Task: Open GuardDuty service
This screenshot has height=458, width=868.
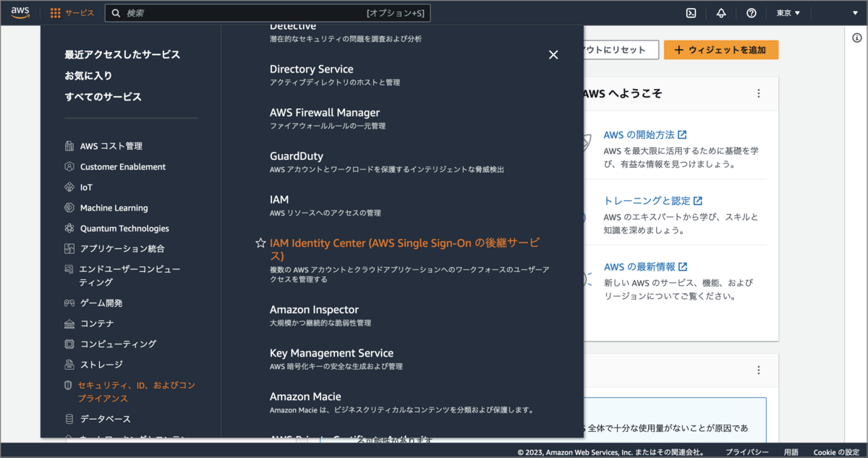Action: tap(297, 156)
